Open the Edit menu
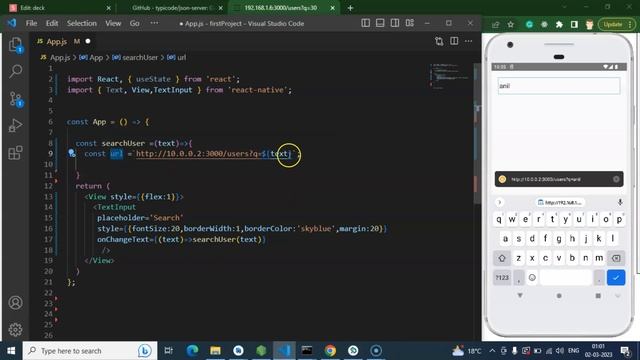This screenshot has height=360, width=640. [x=52, y=23]
